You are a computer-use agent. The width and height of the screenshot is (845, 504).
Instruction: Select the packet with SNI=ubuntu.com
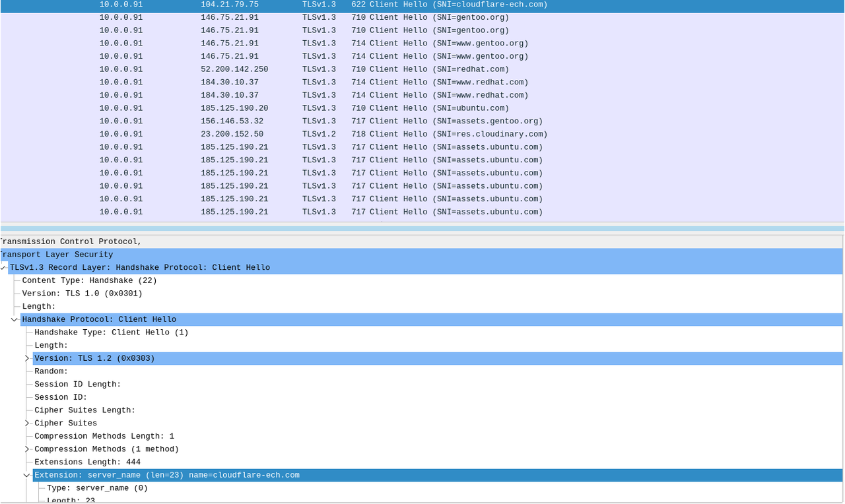pos(422,108)
